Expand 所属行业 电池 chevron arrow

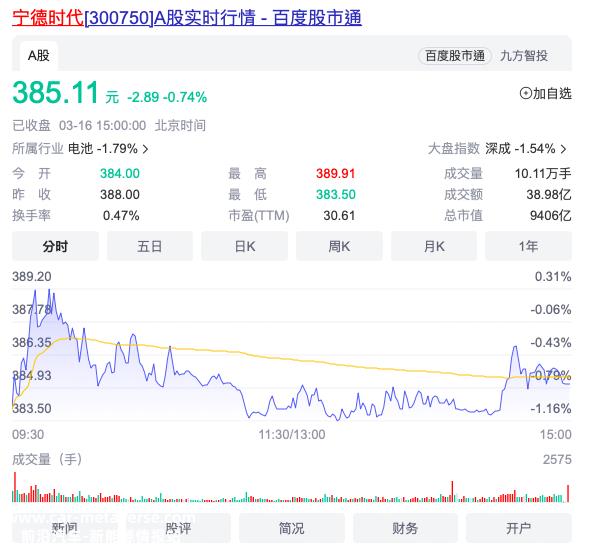[145, 149]
